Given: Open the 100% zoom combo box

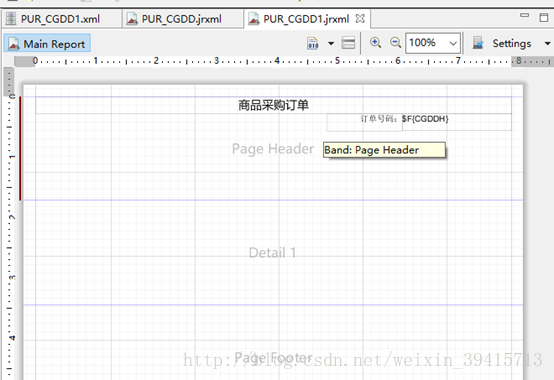Looking at the screenshot, I should [433, 43].
